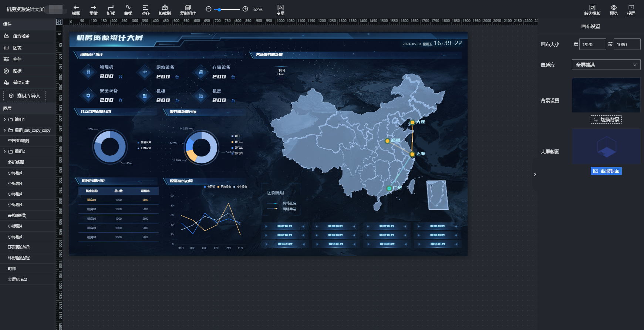Activate the 格式刷 format painter
The width and height of the screenshot is (644, 330).
(x=165, y=8)
